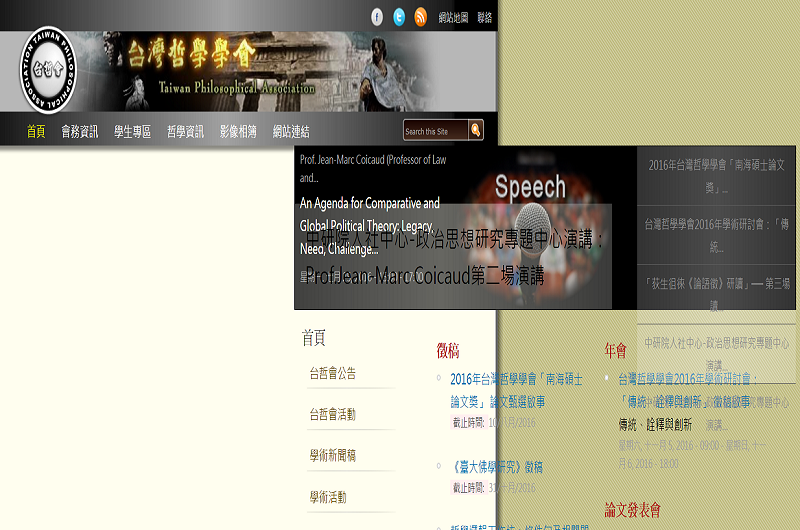This screenshot has width=800, height=530.
Task: Open the 哲學資訊 menu
Action: click(x=185, y=131)
